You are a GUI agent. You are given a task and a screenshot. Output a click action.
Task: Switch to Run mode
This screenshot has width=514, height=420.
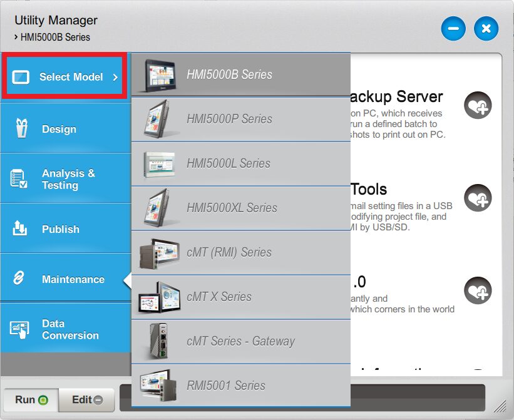pos(31,400)
